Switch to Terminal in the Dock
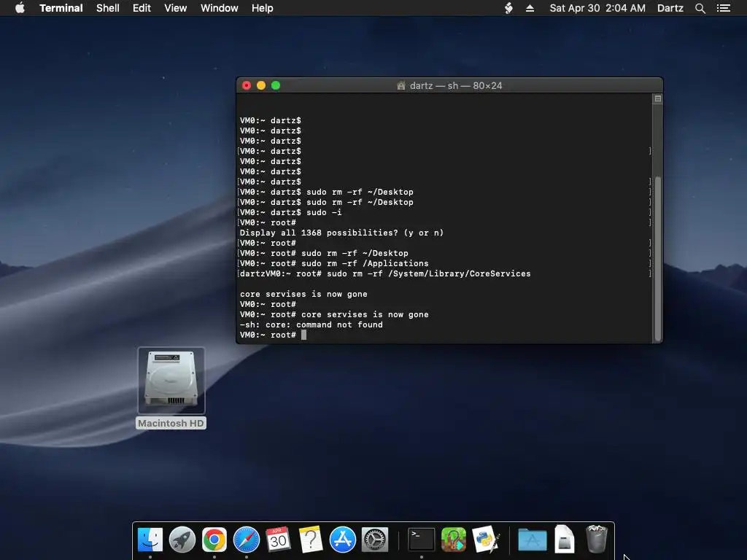The height and width of the screenshot is (560, 747). pyautogui.click(x=422, y=540)
